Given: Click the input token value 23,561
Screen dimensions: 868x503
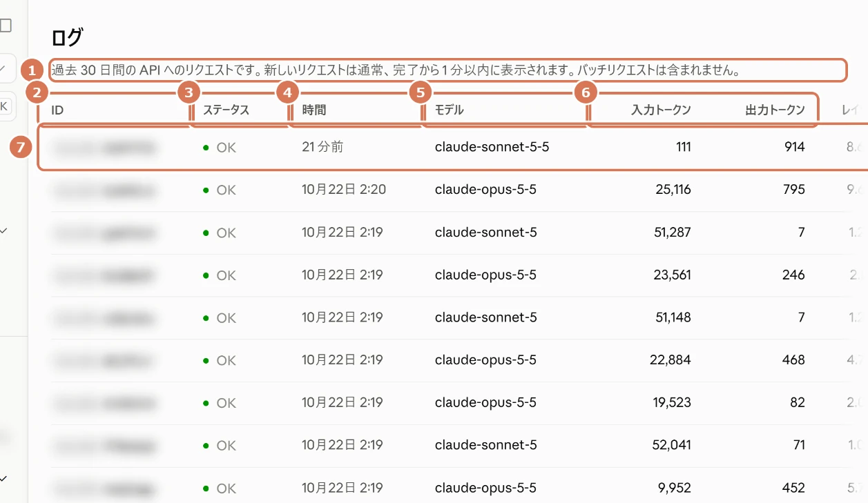Looking at the screenshot, I should (673, 275).
